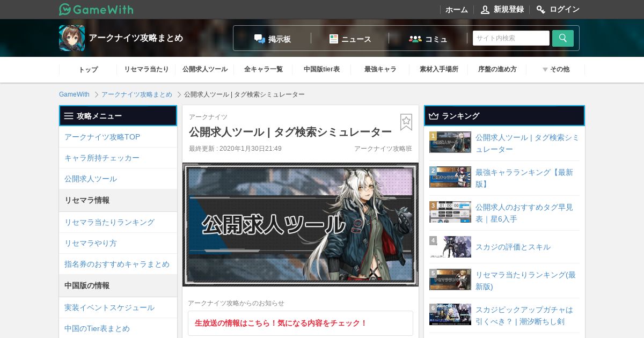Click the search magnifier button
Screen dimensions: 644x338
click(x=563, y=38)
